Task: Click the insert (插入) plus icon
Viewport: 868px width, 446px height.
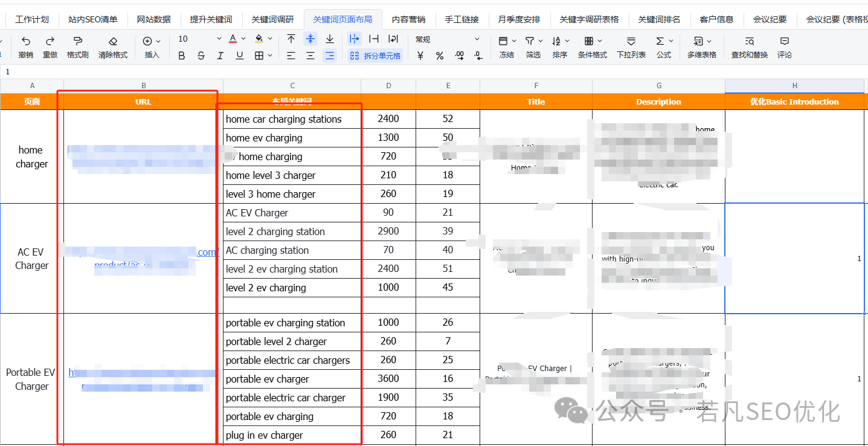Action: (147, 41)
